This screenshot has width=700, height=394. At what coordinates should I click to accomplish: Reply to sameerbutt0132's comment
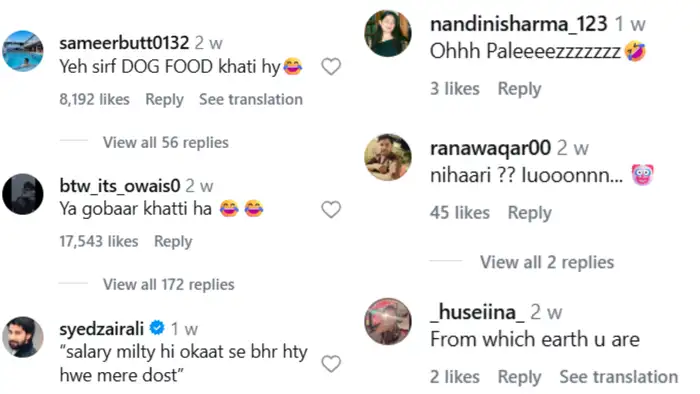tap(164, 100)
